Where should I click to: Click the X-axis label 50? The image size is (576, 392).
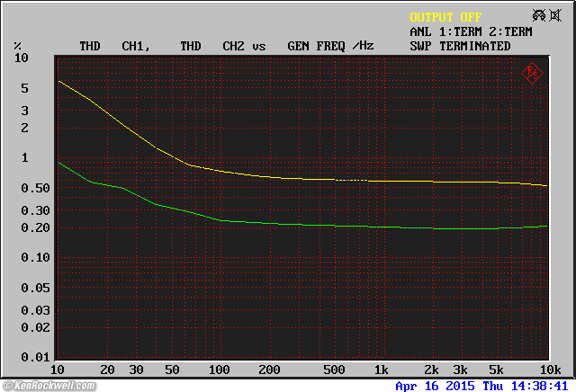(172, 370)
